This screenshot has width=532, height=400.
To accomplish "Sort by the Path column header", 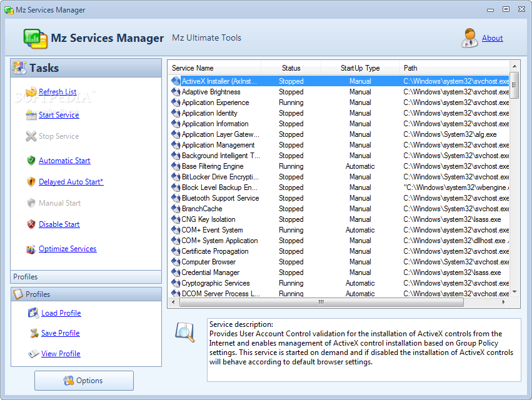I will 454,68.
